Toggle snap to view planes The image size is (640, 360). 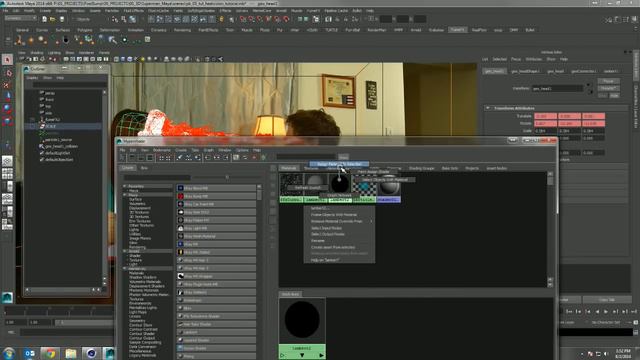[x=278, y=19]
